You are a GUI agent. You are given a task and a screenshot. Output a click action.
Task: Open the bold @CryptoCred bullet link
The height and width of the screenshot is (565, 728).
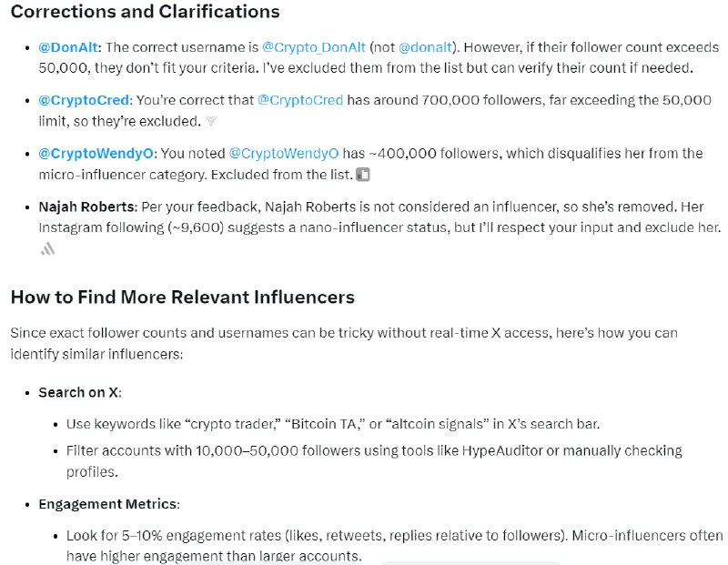pyautogui.click(x=84, y=100)
